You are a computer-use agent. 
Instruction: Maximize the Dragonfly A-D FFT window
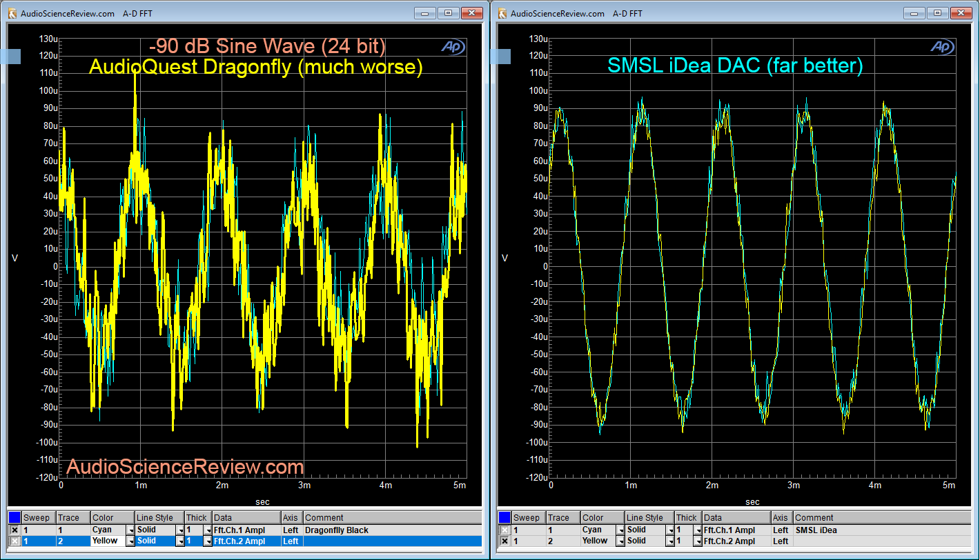point(449,12)
